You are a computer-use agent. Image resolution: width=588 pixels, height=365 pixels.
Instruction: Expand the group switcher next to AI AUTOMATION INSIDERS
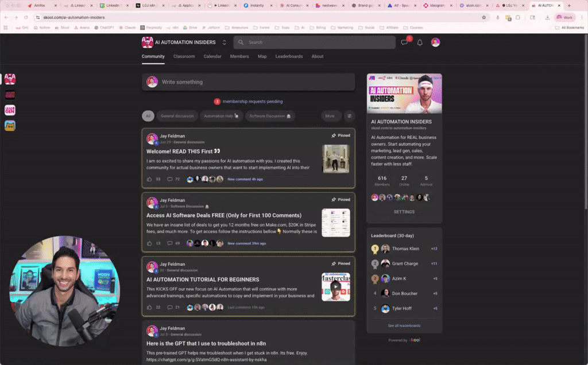tap(225, 42)
